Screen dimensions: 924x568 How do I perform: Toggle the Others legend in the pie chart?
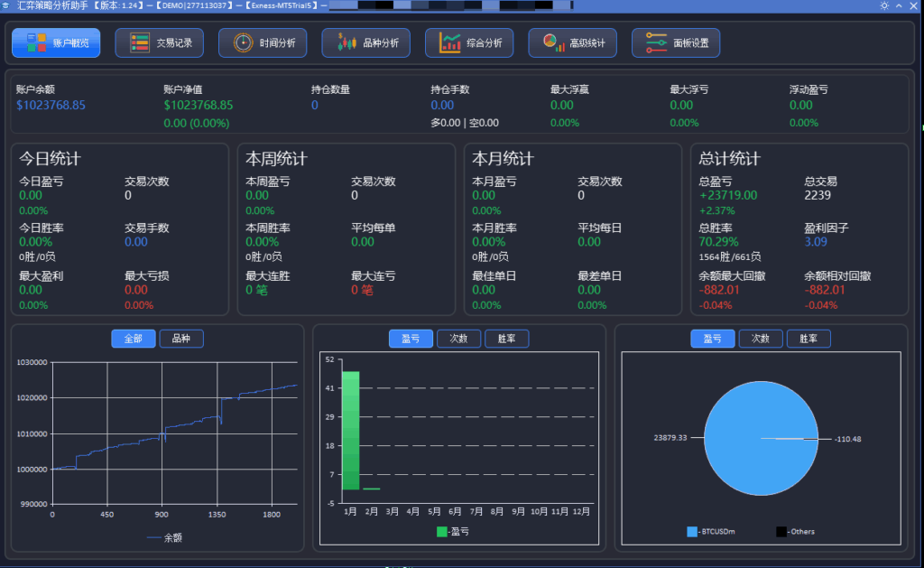point(782,531)
